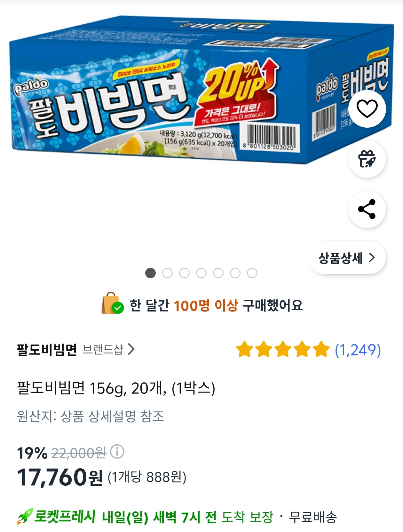Jump to the last image pagination dot
Viewport: 403px width, 532px height.
pos(252,273)
